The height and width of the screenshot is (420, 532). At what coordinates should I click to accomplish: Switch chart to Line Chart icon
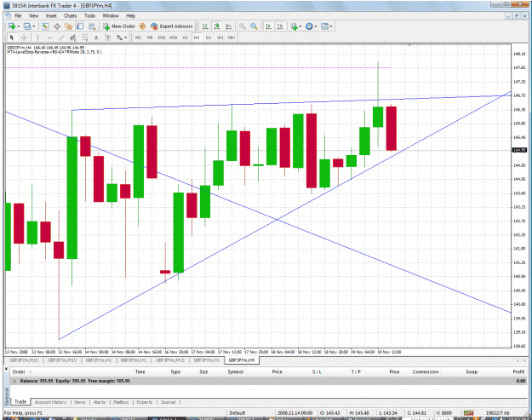229,26
